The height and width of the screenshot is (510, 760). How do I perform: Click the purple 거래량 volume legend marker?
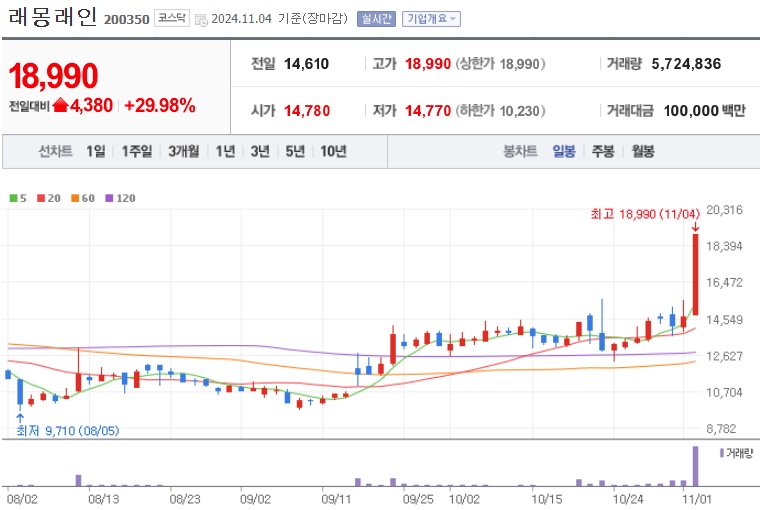click(x=722, y=453)
